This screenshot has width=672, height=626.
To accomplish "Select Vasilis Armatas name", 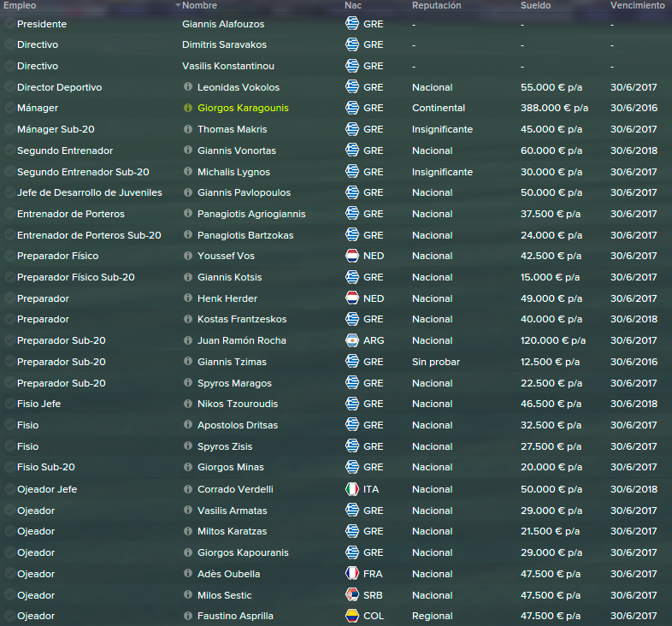I will (233, 511).
